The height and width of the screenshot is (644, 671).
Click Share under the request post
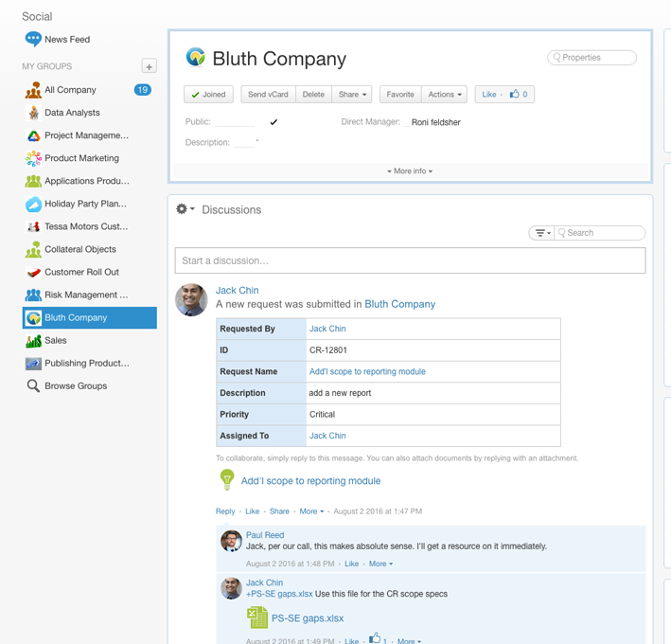[x=279, y=511]
